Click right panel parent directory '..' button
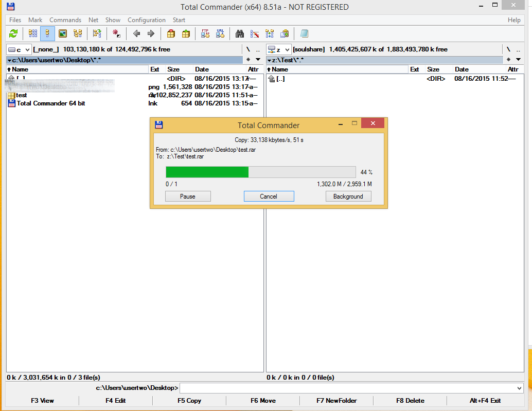The width and height of the screenshot is (532, 411). click(518, 49)
